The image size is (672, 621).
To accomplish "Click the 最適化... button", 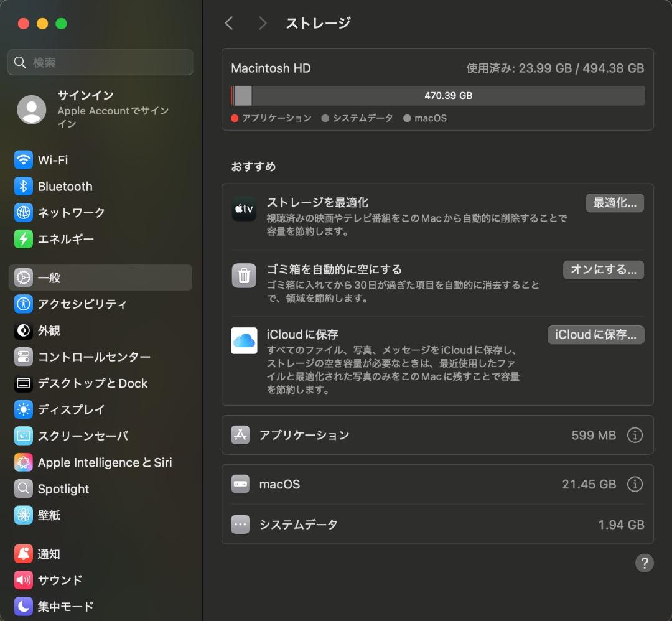I will (615, 203).
